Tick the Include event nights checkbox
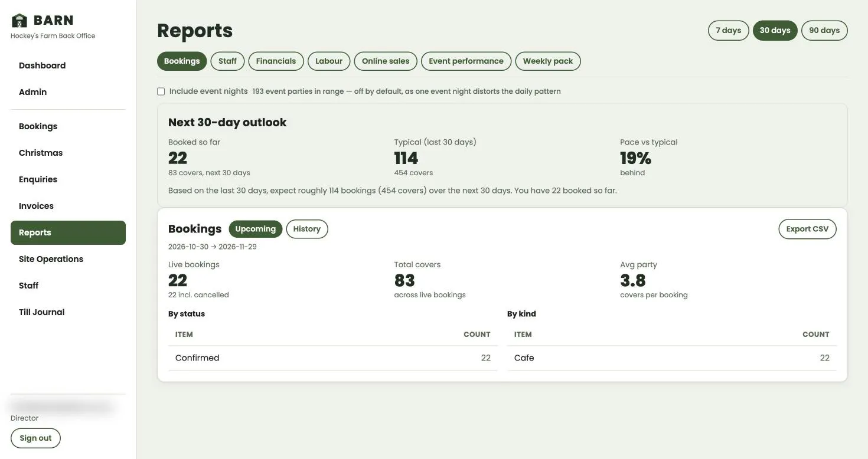The height and width of the screenshot is (459, 868). pyautogui.click(x=161, y=91)
